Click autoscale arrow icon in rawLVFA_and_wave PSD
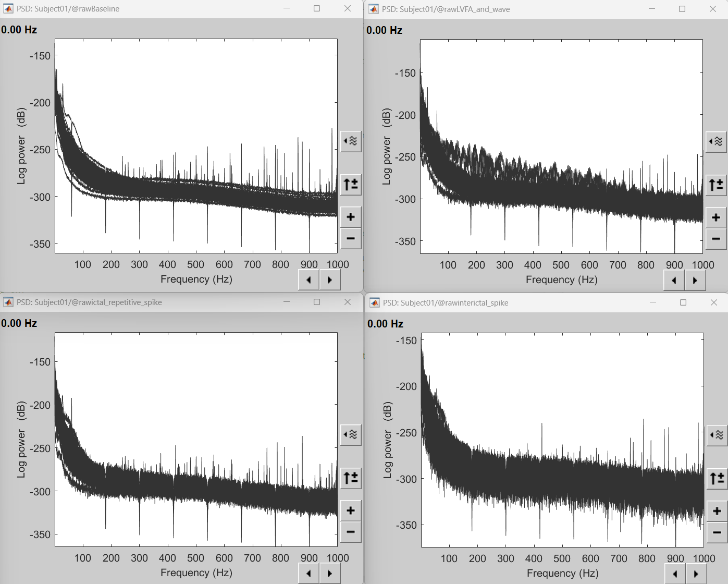This screenshot has height=584, width=728. [x=716, y=185]
